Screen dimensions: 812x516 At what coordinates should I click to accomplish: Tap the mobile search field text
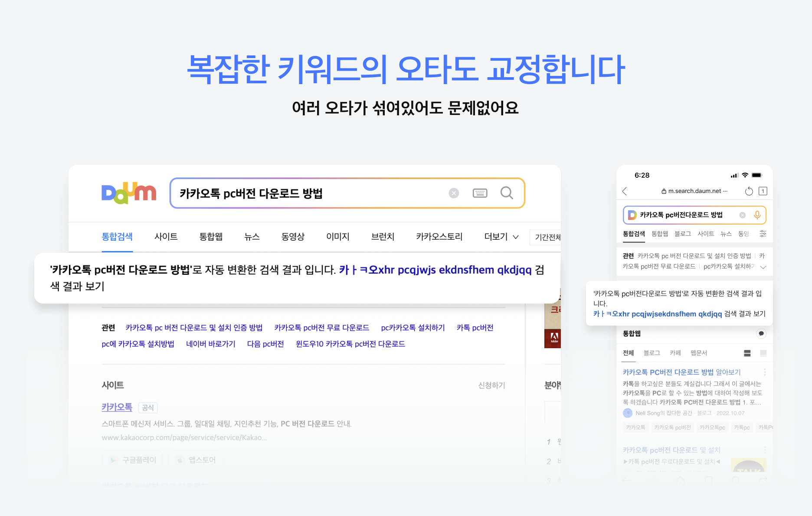pyautogui.click(x=681, y=215)
